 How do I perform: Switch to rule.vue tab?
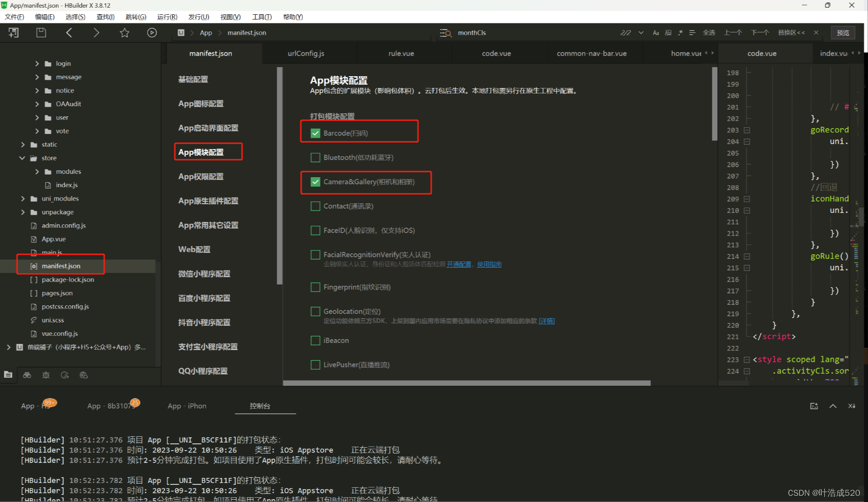[x=401, y=53]
